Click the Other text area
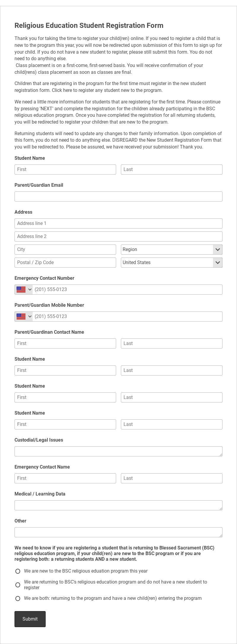237x644 pixels. pos(118,532)
